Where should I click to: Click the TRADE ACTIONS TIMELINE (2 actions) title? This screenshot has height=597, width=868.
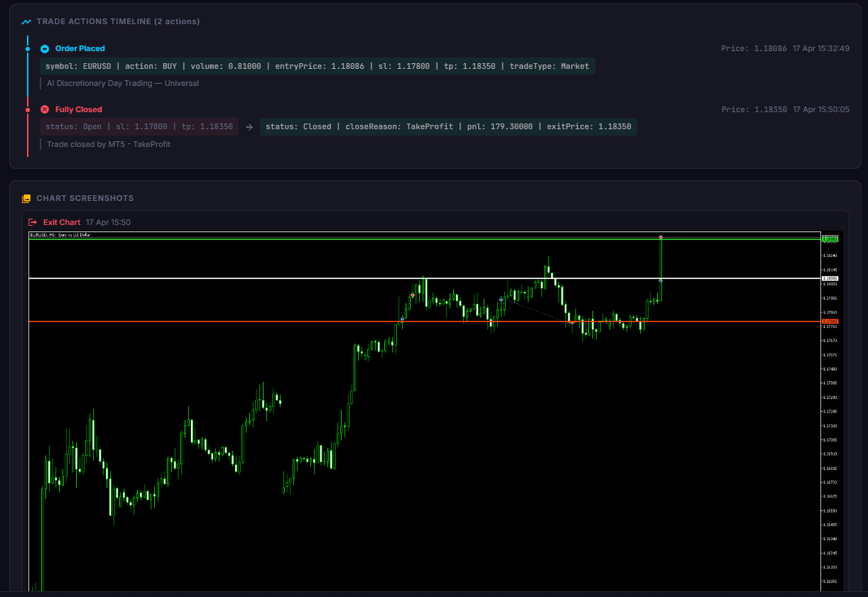(x=118, y=21)
